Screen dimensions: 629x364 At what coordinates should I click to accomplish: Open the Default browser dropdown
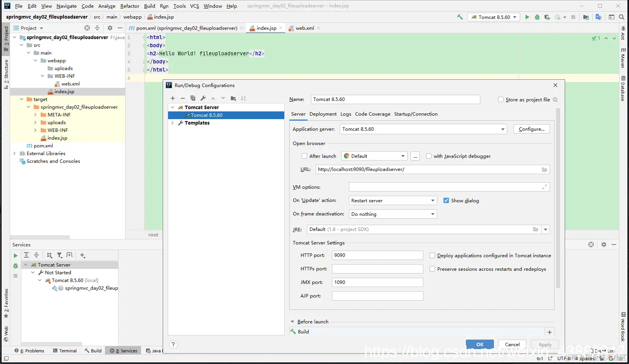[374, 156]
